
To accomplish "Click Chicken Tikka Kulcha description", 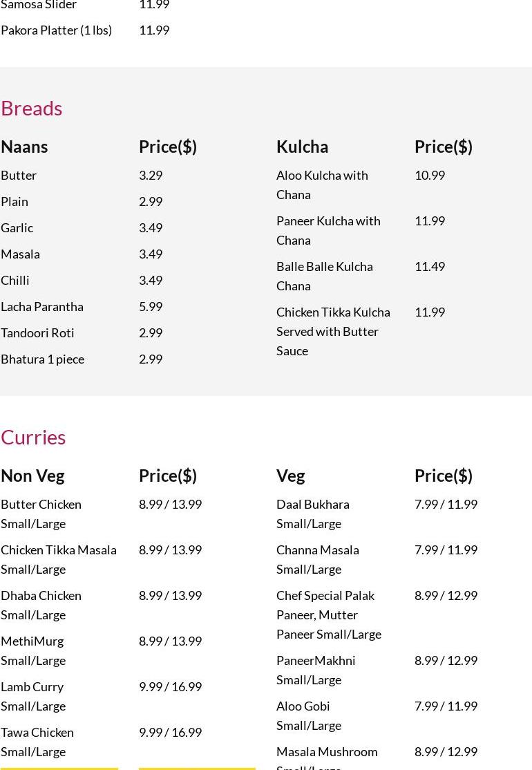I will 333,331.
